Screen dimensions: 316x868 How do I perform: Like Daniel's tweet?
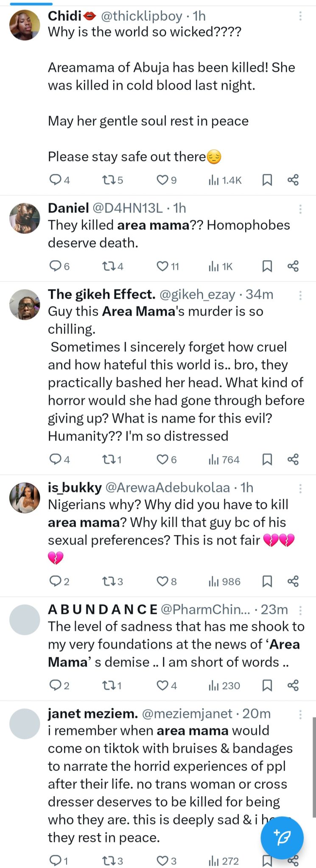tap(162, 266)
